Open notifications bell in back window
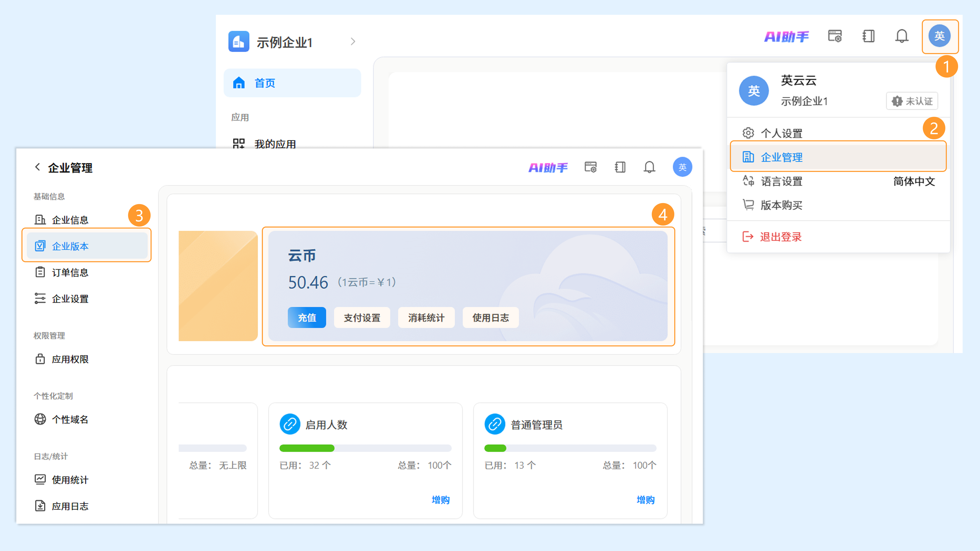980x551 pixels. point(901,36)
